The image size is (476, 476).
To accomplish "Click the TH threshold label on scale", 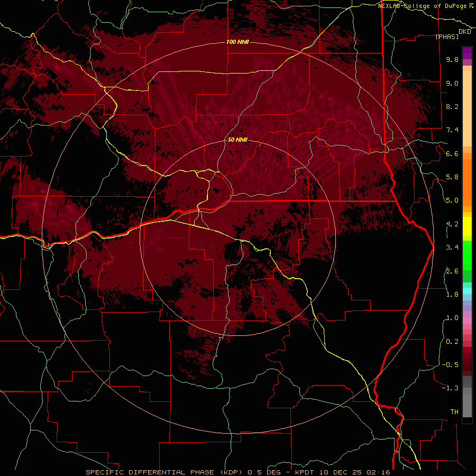I will click(454, 411).
